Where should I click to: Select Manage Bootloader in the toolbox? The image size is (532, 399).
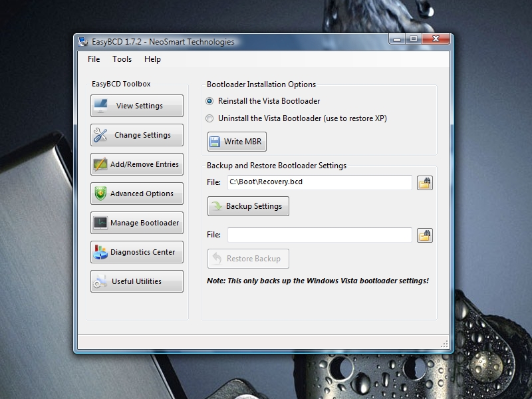click(x=137, y=223)
